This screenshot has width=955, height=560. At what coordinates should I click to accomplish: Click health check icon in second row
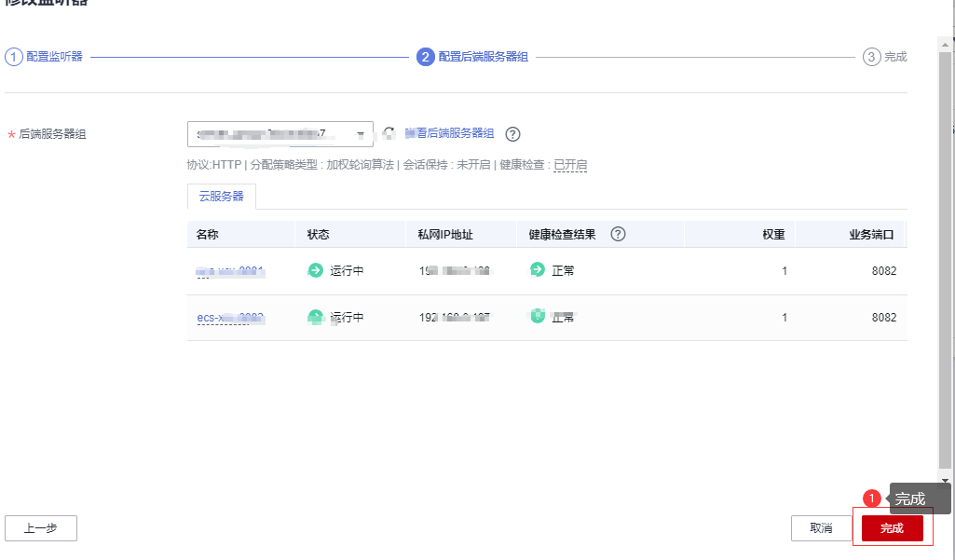538,317
